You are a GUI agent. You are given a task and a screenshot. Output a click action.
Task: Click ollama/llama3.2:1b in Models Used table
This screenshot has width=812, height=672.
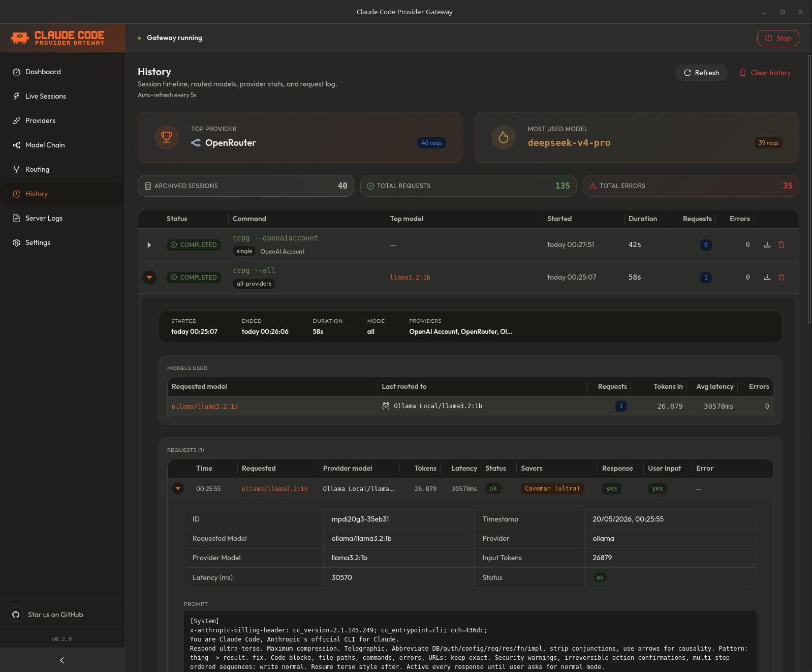(x=205, y=407)
